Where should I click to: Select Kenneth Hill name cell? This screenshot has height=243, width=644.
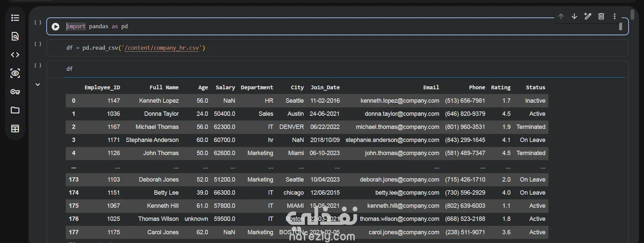click(x=163, y=206)
